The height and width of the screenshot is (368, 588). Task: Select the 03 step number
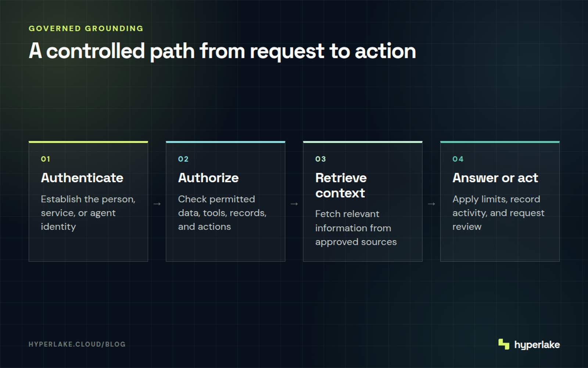[x=320, y=159]
